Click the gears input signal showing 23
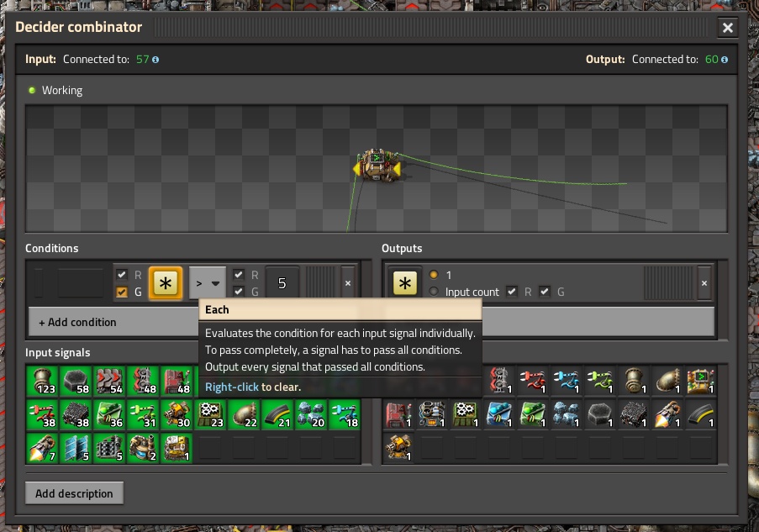 [x=211, y=415]
